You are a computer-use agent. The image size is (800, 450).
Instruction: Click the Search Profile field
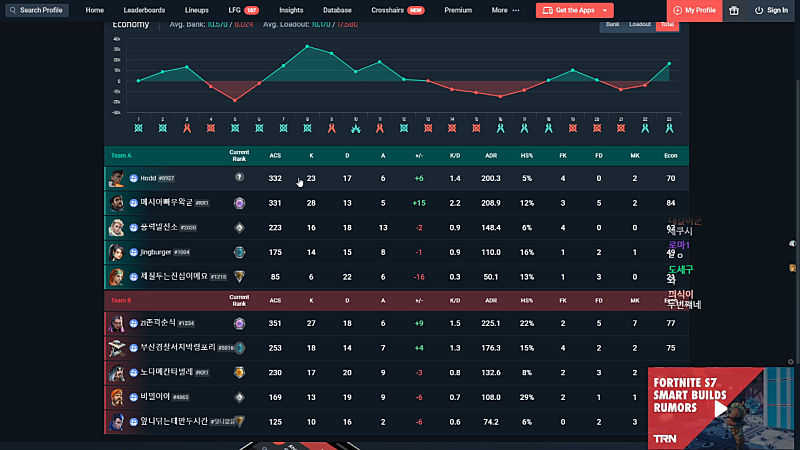[37, 10]
